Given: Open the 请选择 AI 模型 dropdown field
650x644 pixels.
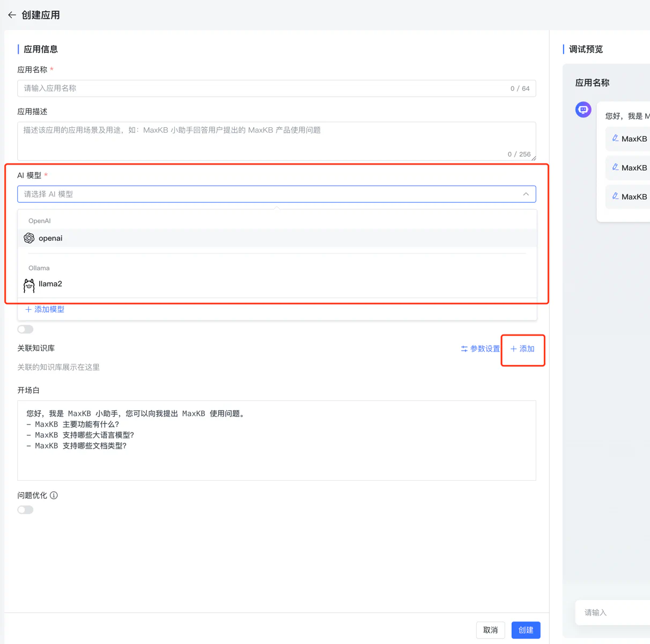Looking at the screenshot, I should (x=268, y=194).
